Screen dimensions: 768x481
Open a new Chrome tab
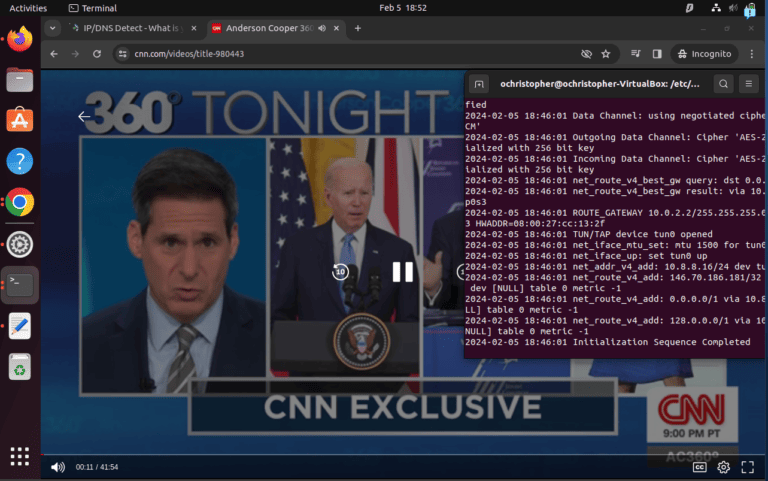(358, 28)
